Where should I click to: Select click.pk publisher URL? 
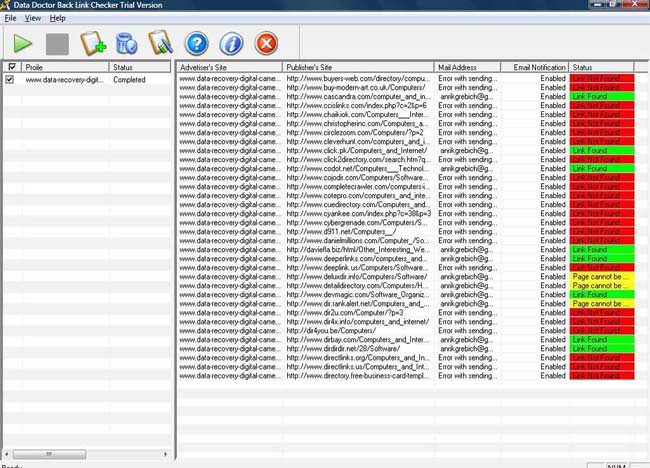(357, 150)
